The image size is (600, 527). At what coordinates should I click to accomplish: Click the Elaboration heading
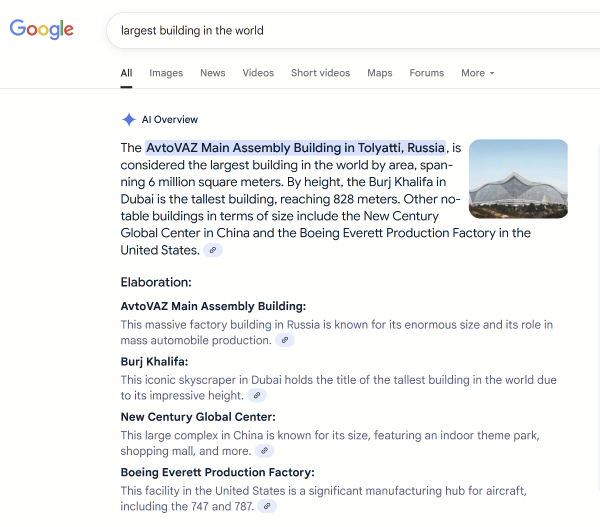coord(156,283)
